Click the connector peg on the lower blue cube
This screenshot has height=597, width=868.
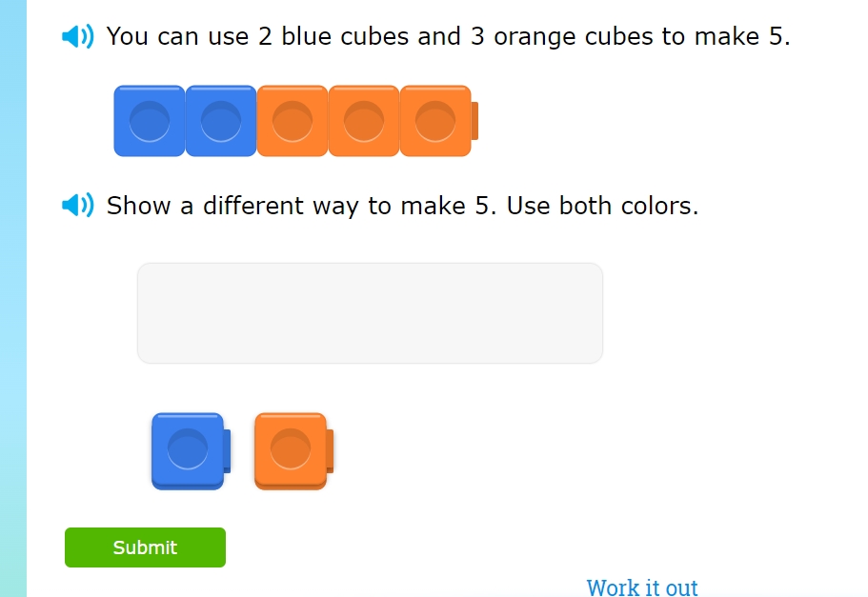click(227, 450)
